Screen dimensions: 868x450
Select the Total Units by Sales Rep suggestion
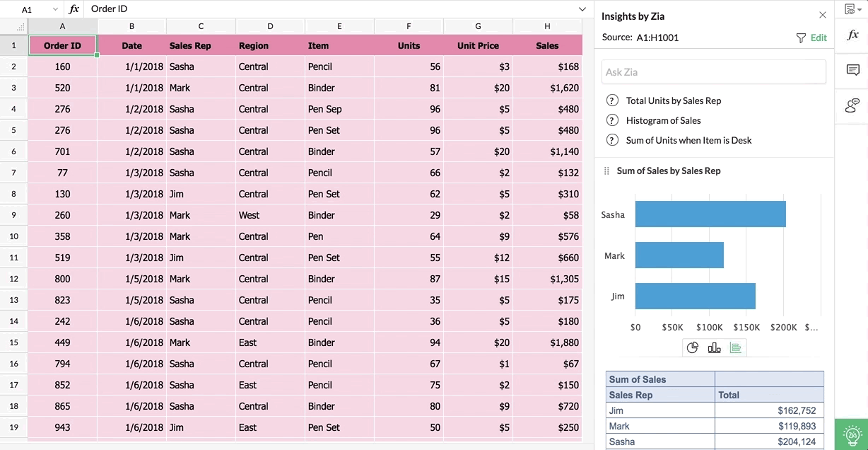pyautogui.click(x=673, y=100)
